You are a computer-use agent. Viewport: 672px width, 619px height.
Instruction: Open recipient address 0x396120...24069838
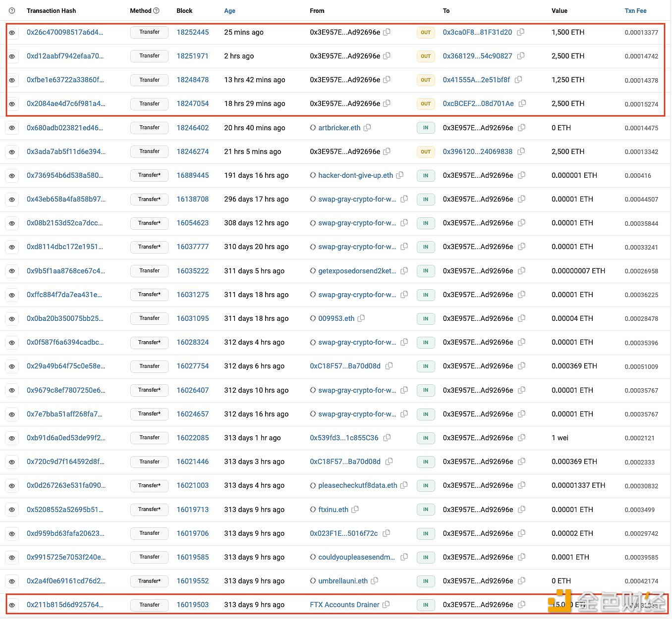(x=477, y=152)
